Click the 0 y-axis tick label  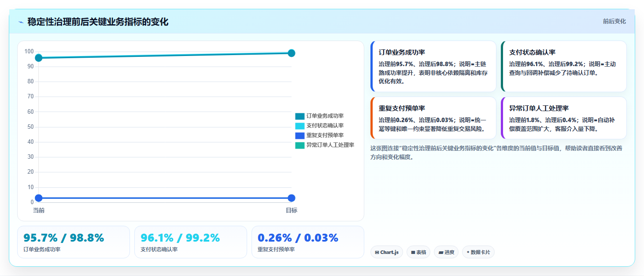(32, 202)
